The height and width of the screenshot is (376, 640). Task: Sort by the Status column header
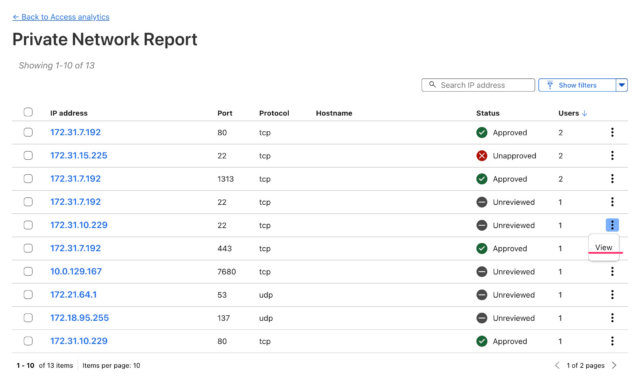(x=488, y=113)
